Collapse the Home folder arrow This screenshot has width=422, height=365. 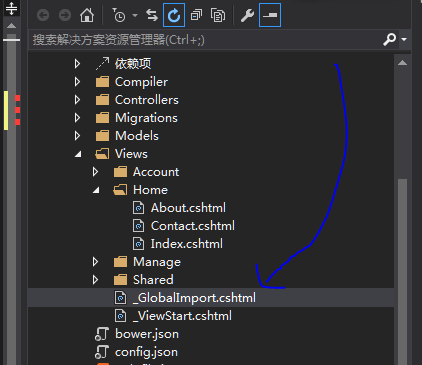(x=96, y=190)
